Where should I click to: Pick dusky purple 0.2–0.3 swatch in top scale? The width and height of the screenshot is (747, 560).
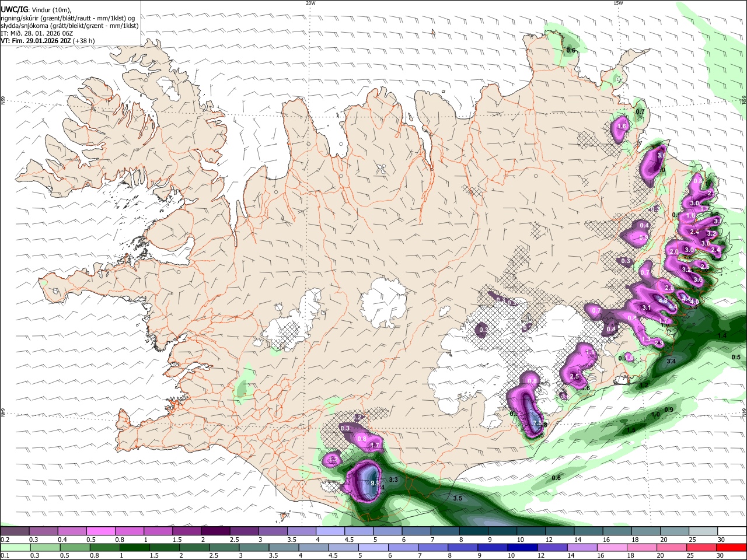click(15, 531)
